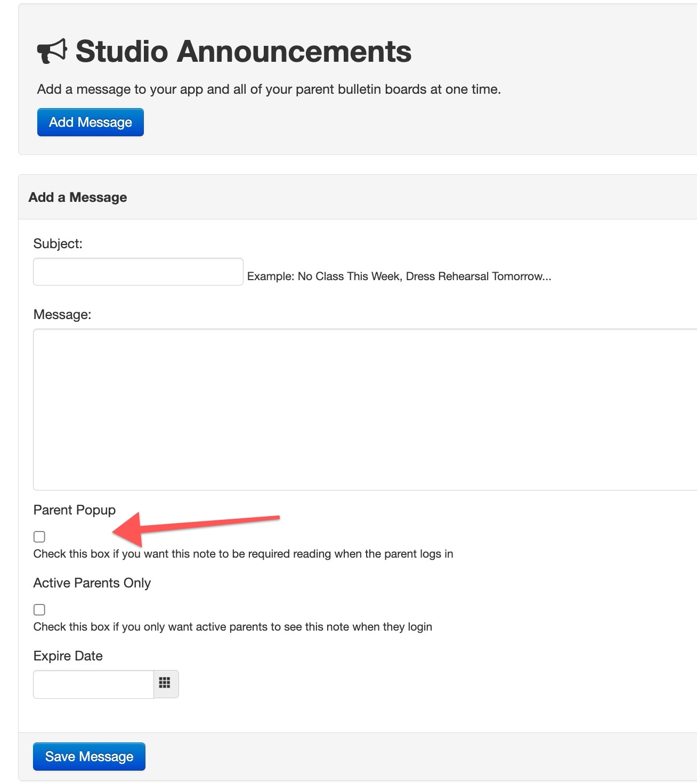The image size is (697, 784).
Task: Click the Subject: label
Action: [x=58, y=244]
